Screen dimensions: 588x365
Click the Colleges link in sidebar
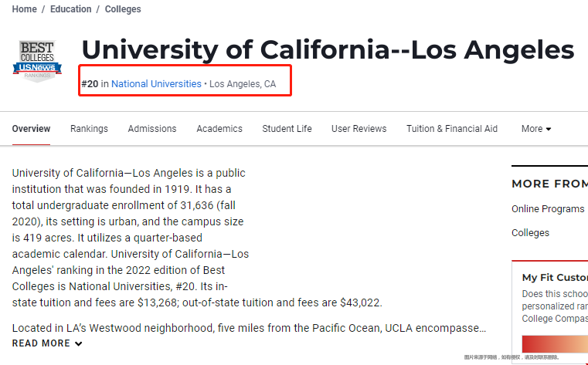point(530,233)
